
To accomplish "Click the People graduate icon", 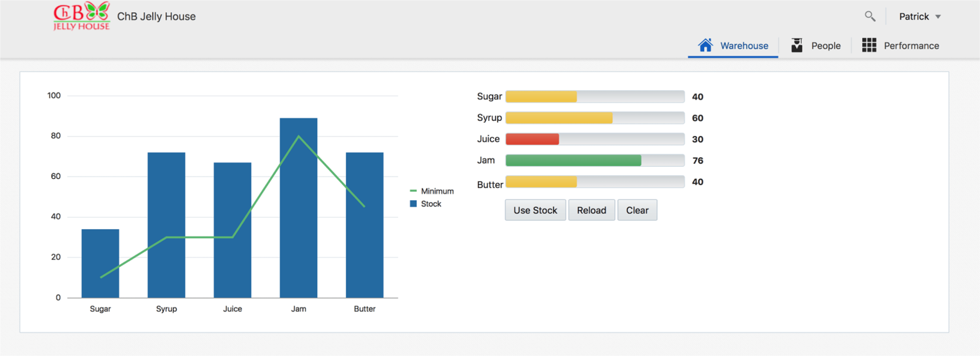I will [797, 45].
